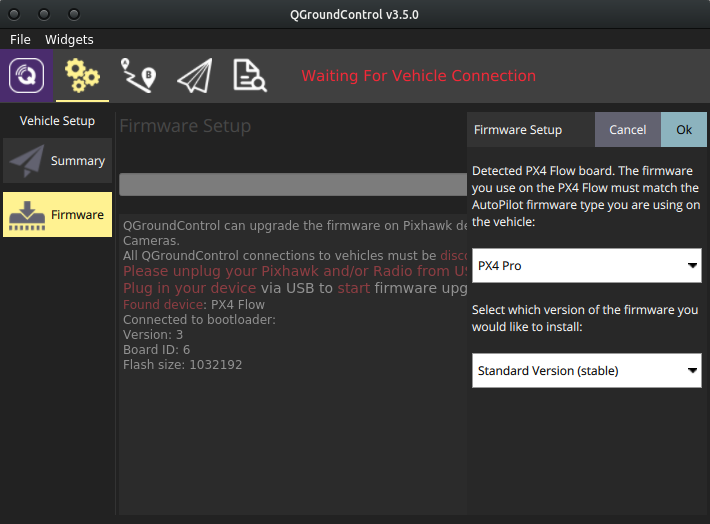Click the Flash size: 1032192 line
Viewport: 710px width, 524px height.
[x=182, y=365]
